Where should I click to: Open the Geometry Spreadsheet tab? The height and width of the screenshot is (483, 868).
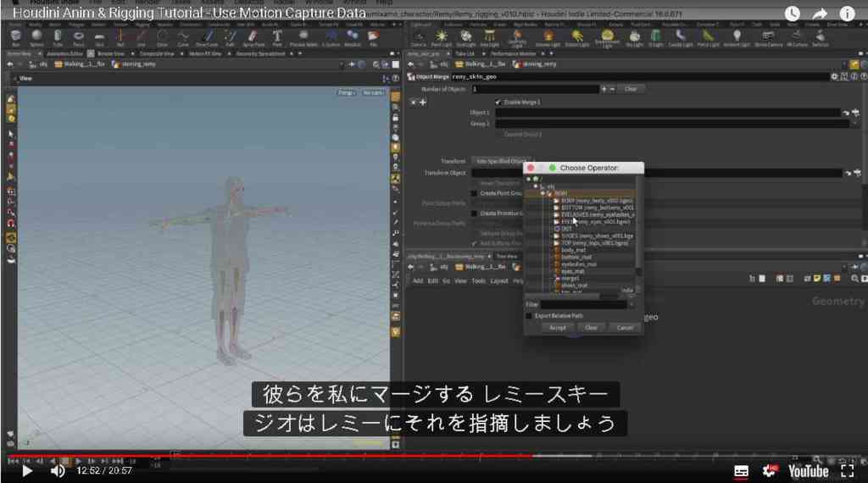coord(260,53)
